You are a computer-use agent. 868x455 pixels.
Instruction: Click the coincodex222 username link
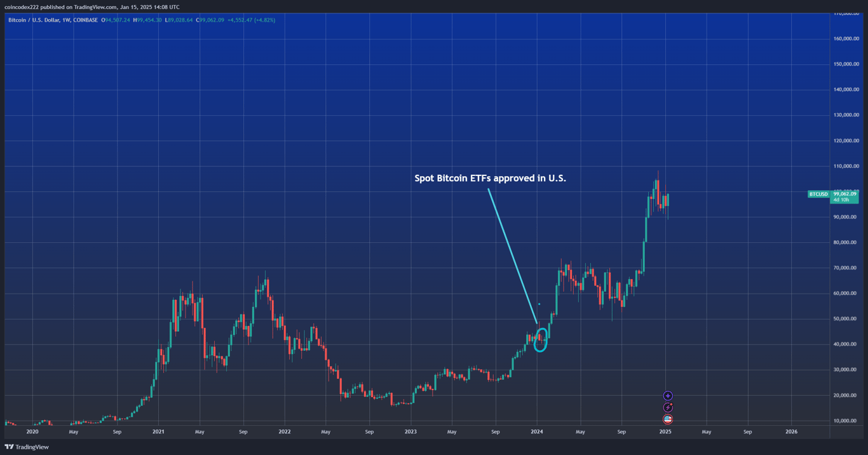[22, 6]
